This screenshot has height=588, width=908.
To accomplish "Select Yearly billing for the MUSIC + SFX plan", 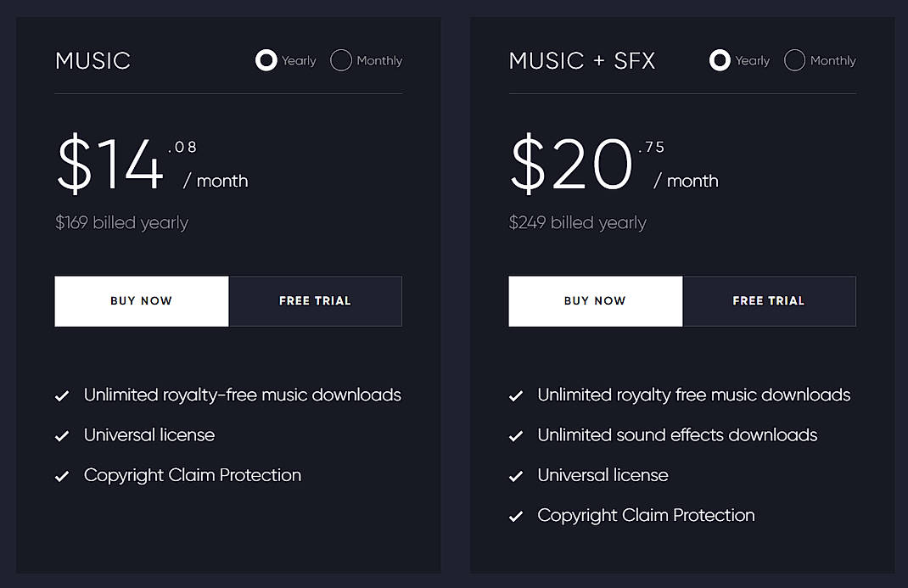I will tap(720, 60).
